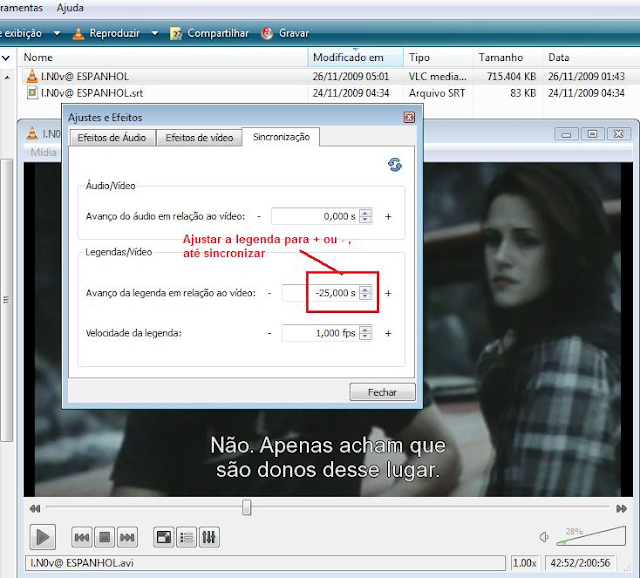Click plus beside subtitle advance field

[x=388, y=293]
